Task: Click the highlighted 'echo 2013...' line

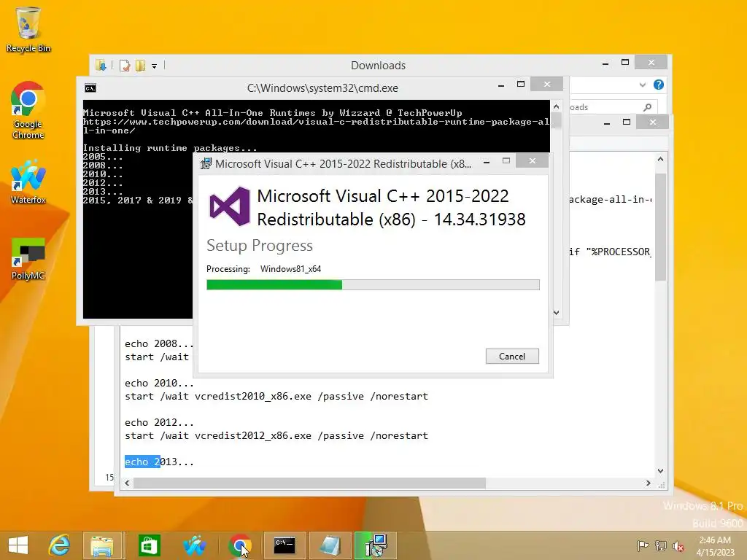Action: [159, 462]
